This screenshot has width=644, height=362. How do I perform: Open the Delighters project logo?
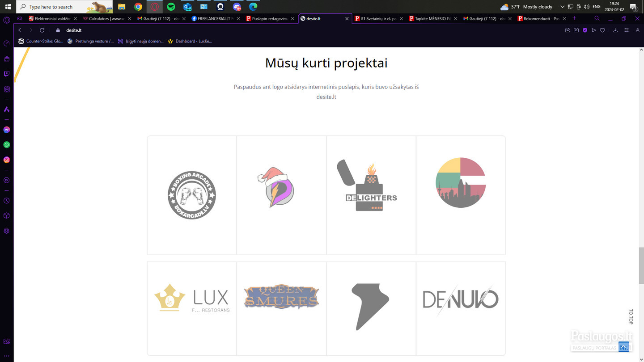coord(367,185)
